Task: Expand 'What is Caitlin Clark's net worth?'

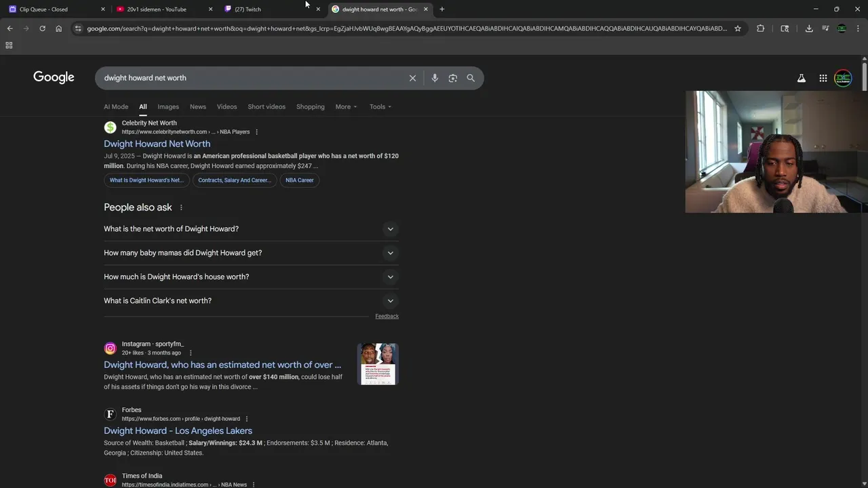Action: 251,301
